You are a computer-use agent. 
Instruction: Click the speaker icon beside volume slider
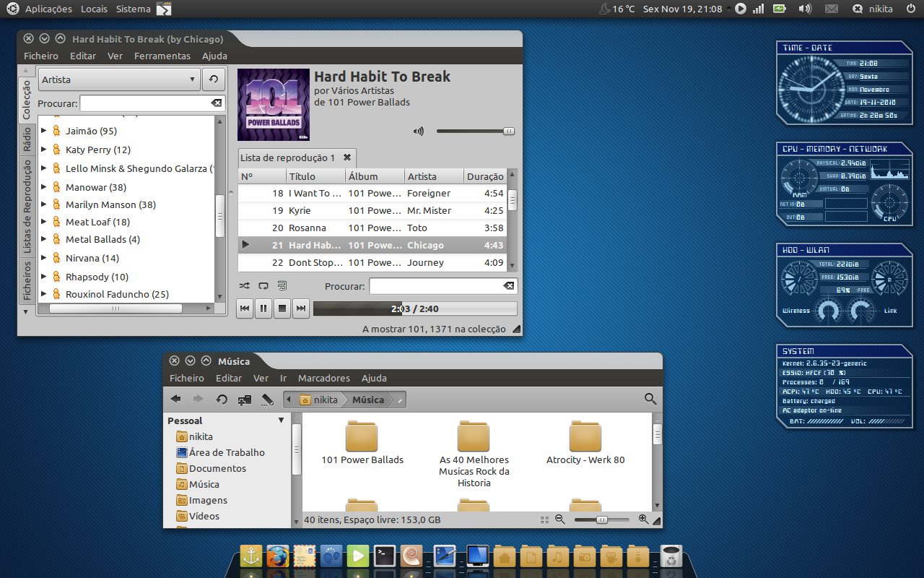[419, 131]
